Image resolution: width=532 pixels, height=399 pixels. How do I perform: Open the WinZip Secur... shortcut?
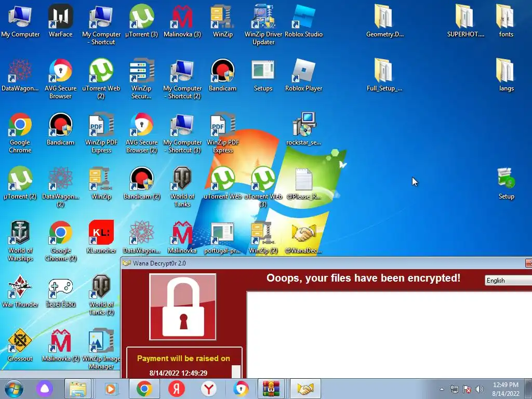[141, 79]
